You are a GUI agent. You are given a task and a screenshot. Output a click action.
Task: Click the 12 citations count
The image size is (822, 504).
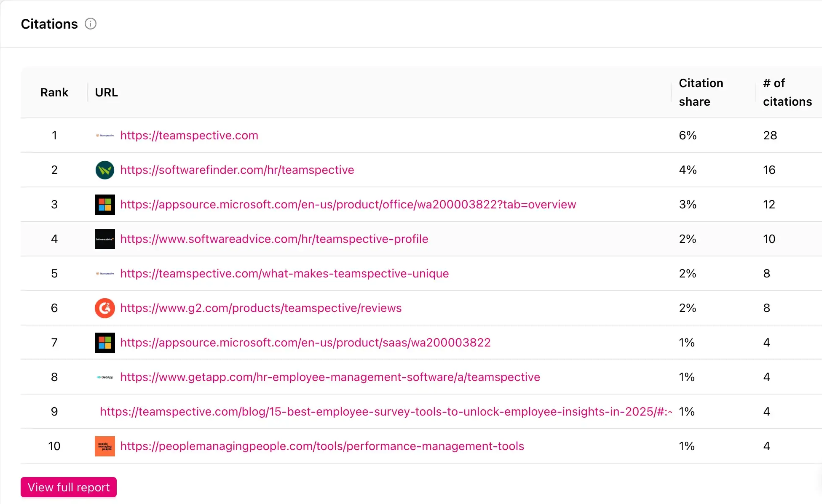point(769,205)
